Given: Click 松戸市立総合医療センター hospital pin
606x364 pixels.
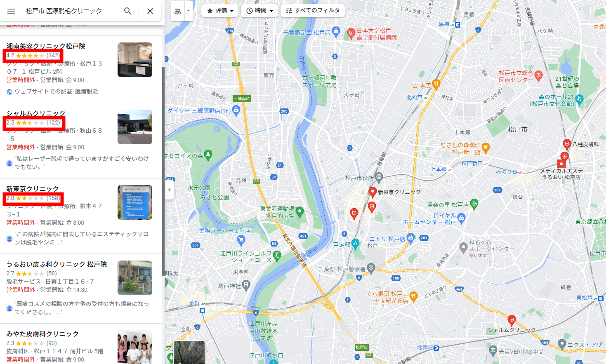Looking at the screenshot, I should click(x=538, y=75).
